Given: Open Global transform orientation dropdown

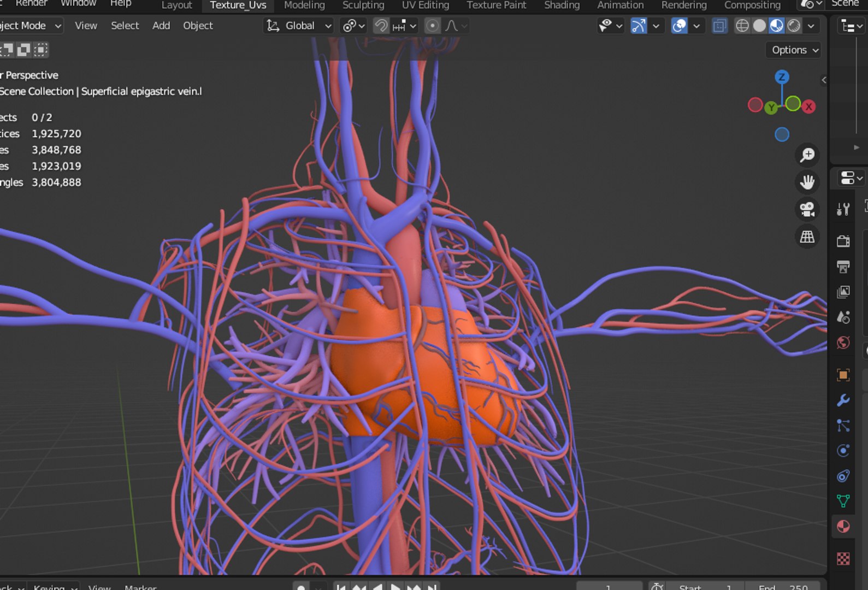Looking at the screenshot, I should (299, 26).
